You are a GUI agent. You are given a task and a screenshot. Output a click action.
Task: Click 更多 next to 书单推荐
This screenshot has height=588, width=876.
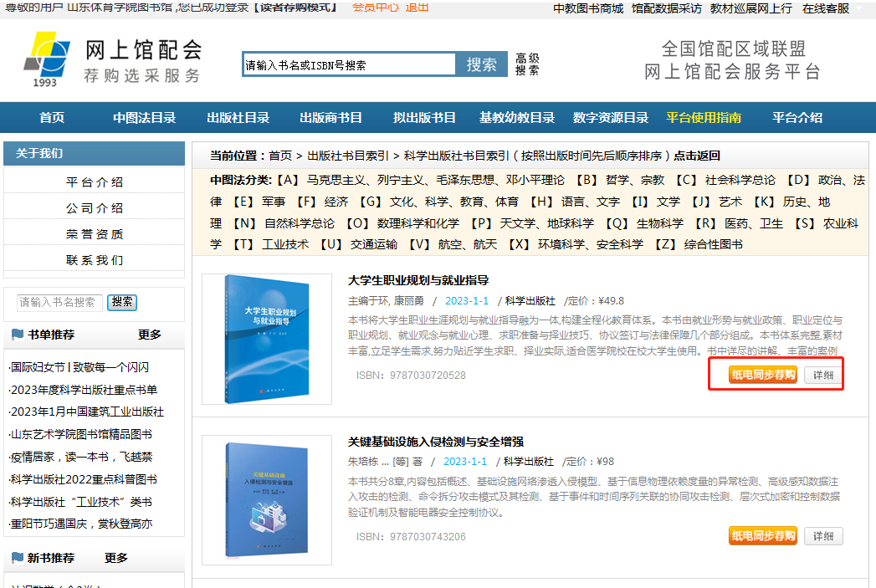pyautogui.click(x=150, y=335)
